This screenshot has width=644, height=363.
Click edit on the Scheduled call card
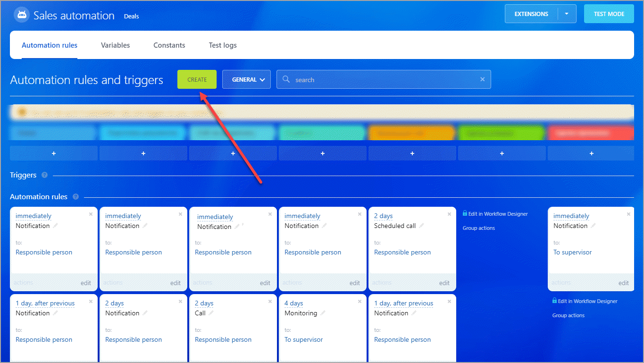pyautogui.click(x=444, y=283)
